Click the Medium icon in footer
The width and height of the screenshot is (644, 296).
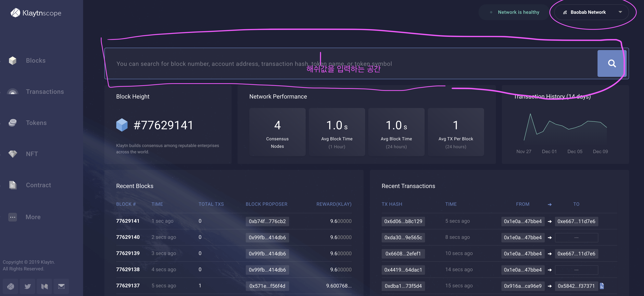pyautogui.click(x=45, y=286)
